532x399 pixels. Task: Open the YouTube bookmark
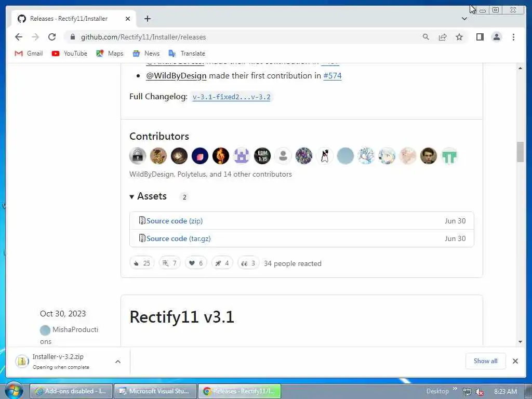tap(70, 54)
